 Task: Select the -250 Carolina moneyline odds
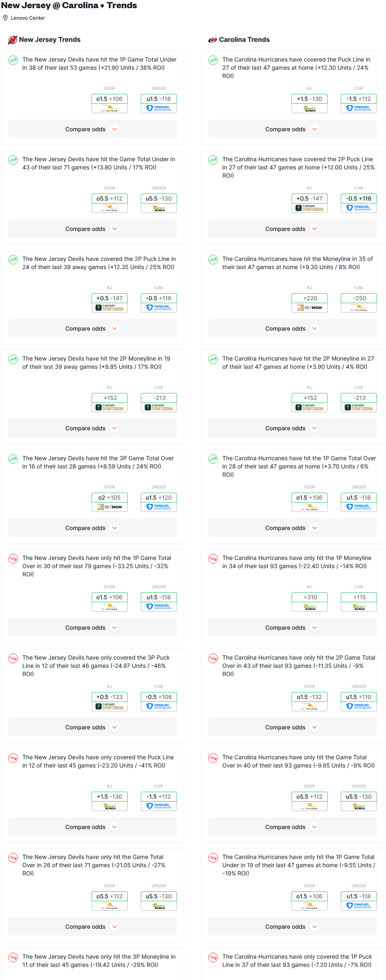coord(359,298)
